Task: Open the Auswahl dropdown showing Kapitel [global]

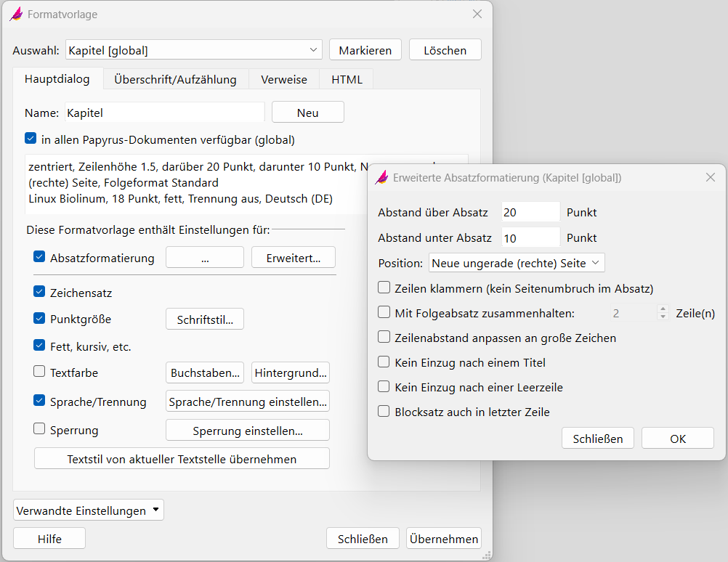Action: click(x=193, y=50)
